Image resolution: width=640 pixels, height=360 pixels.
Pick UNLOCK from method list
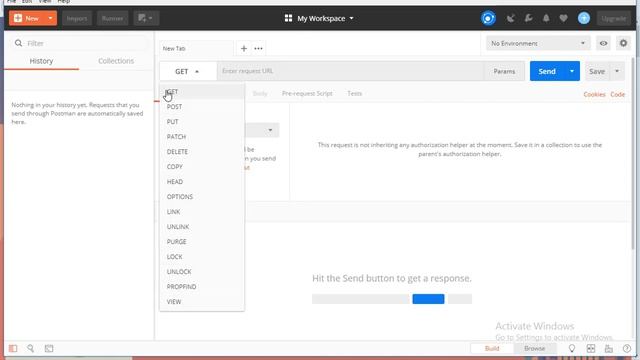[x=202, y=272]
